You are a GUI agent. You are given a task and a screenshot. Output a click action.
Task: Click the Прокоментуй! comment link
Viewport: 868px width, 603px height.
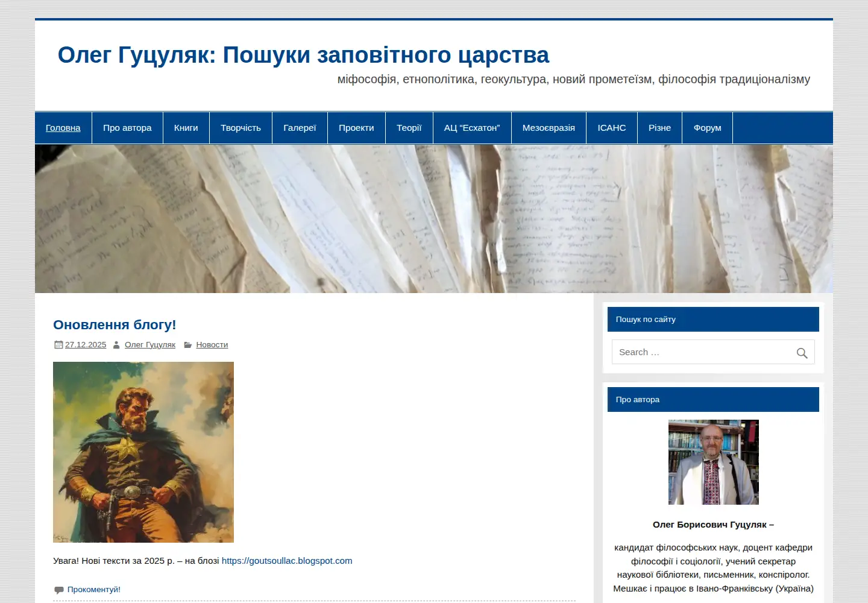click(94, 590)
